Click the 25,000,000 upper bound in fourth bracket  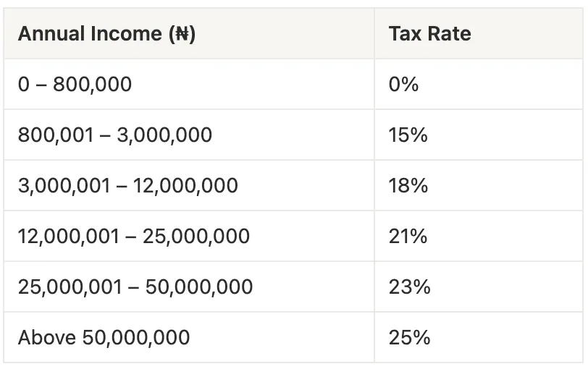pos(196,237)
